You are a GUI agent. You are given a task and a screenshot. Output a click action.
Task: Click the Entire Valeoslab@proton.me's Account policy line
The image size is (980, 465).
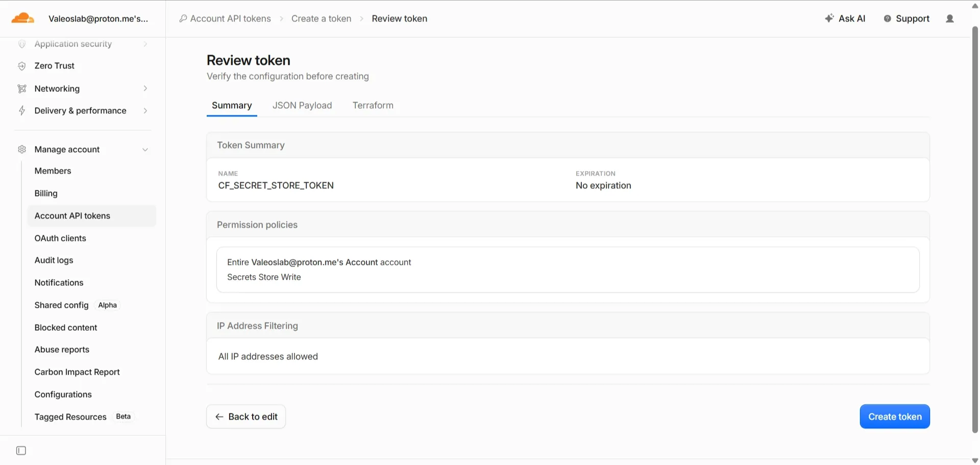(319, 262)
